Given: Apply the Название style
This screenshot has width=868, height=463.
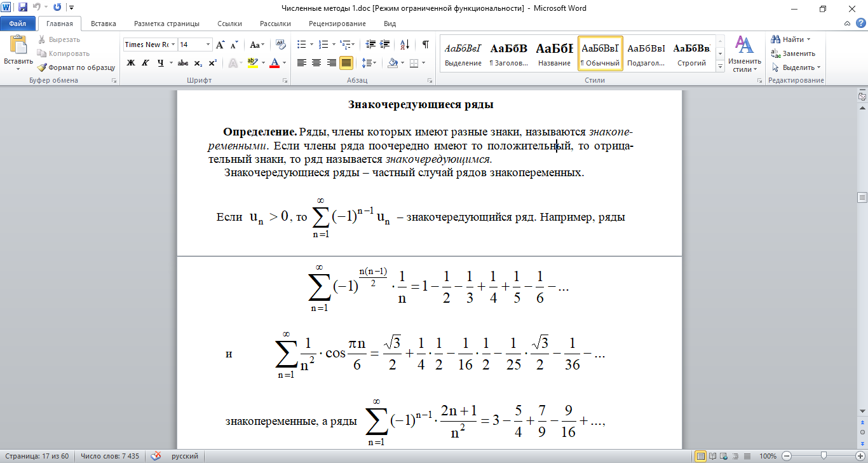Looking at the screenshot, I should tap(554, 53).
